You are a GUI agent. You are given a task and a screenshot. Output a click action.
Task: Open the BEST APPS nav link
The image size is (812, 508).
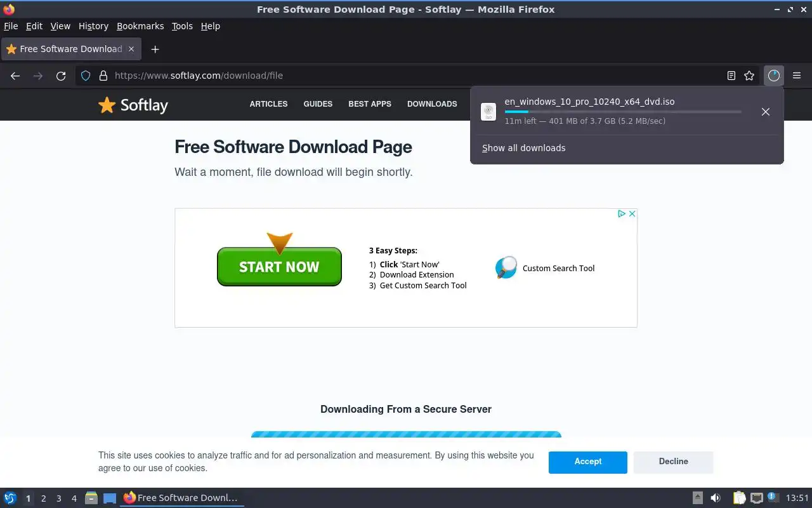coord(370,104)
